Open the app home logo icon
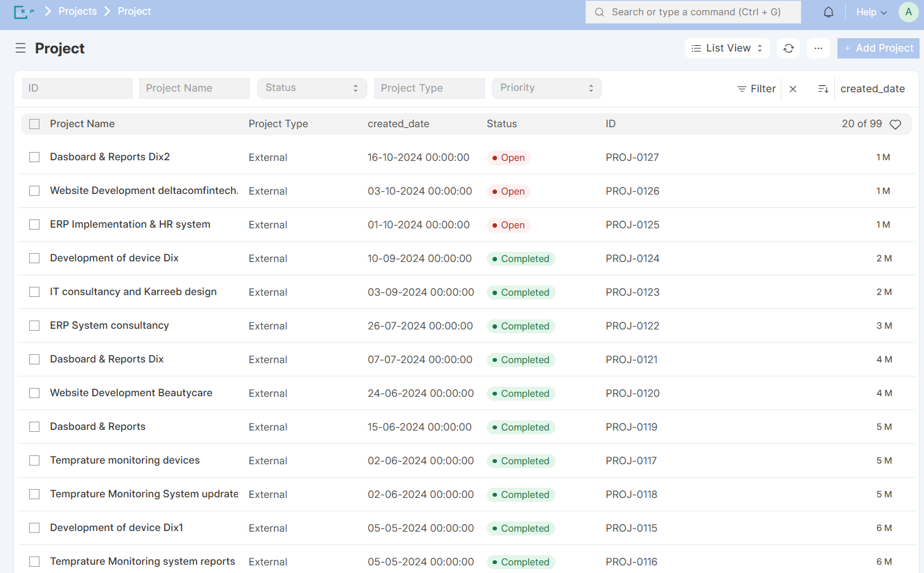 24,11
